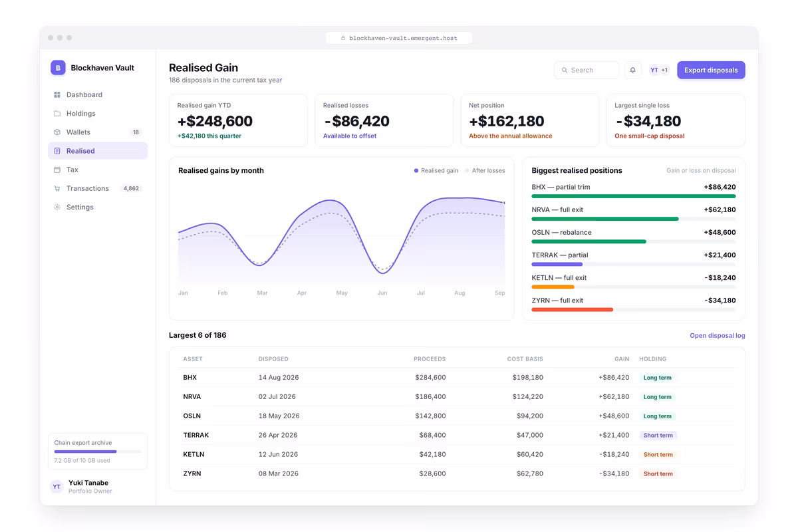Click the search magnifier icon

click(565, 70)
